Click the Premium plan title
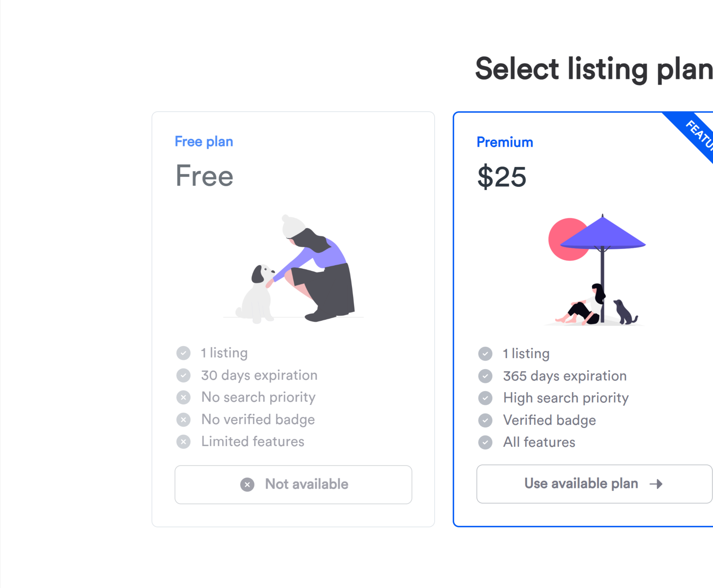Image resolution: width=713 pixels, height=588 pixels. tap(504, 142)
